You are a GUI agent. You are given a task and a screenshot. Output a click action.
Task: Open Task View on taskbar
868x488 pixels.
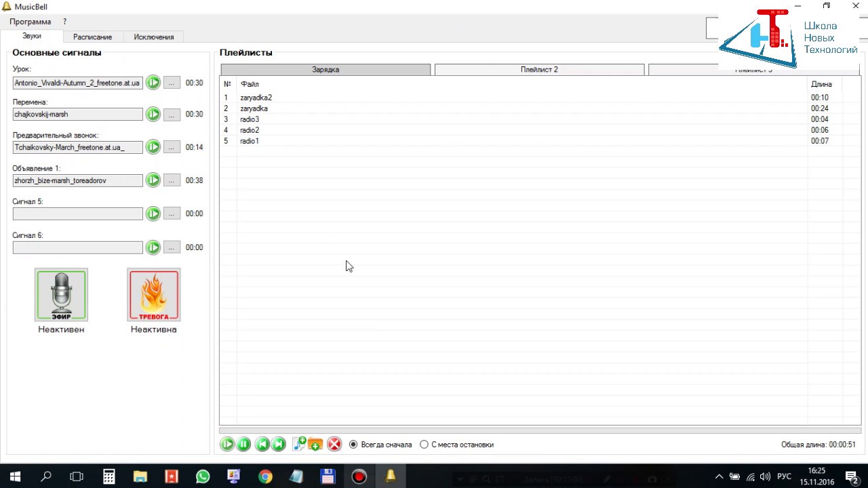tap(77, 476)
